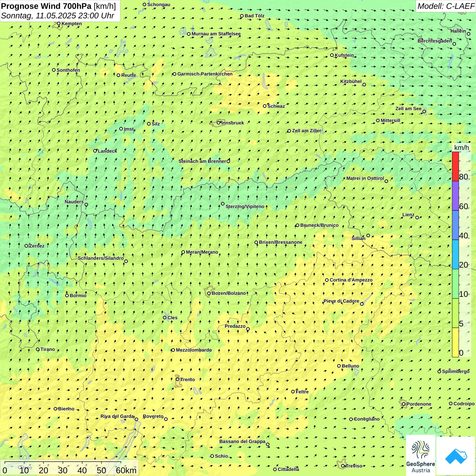Click the Lienz label
Screen dimensions: 476x476
point(408,215)
